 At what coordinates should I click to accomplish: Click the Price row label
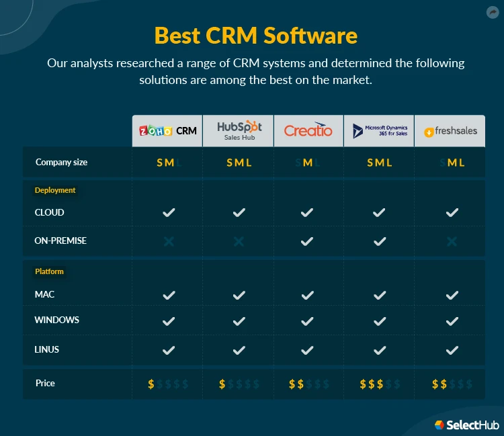45,383
